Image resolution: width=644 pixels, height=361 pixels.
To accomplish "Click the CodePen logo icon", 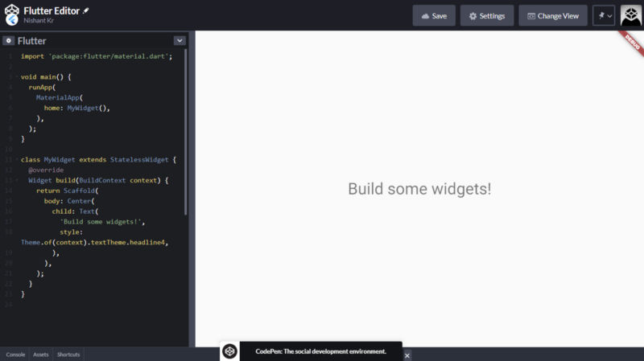I will (11, 10).
